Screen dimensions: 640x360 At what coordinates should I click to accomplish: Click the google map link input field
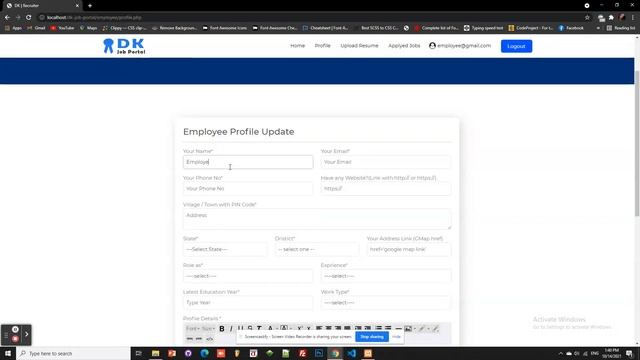tap(409, 249)
